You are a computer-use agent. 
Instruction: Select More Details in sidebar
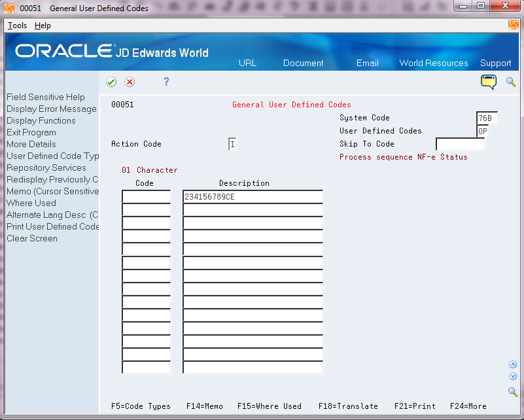(31, 144)
